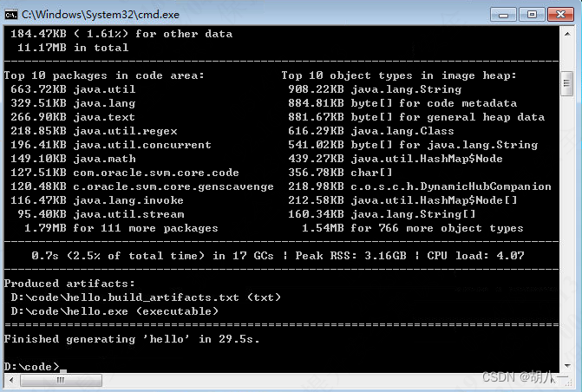Screen dimensions: 582x392
Task: Minimize the cmd.exe window
Action: [x=503, y=15]
